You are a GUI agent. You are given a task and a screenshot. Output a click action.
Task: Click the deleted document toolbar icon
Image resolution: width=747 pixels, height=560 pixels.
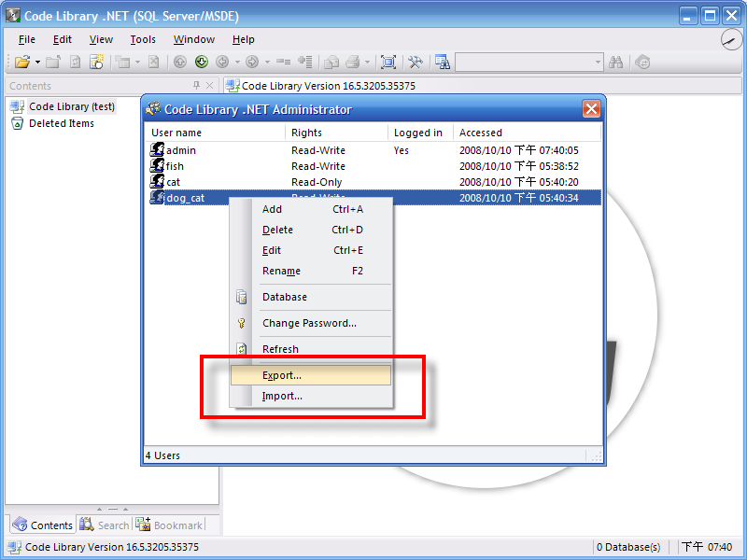153,62
